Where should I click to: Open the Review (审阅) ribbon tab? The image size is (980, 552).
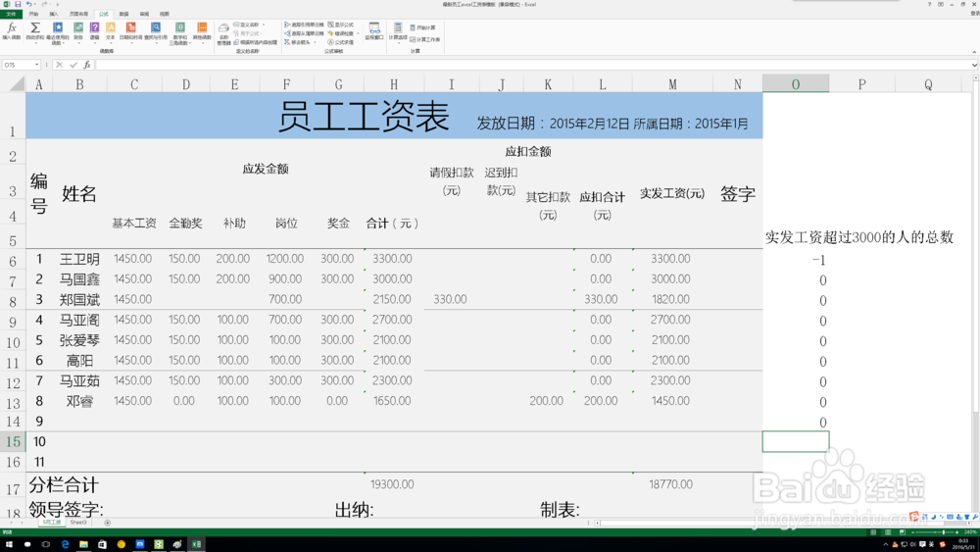coord(144,14)
